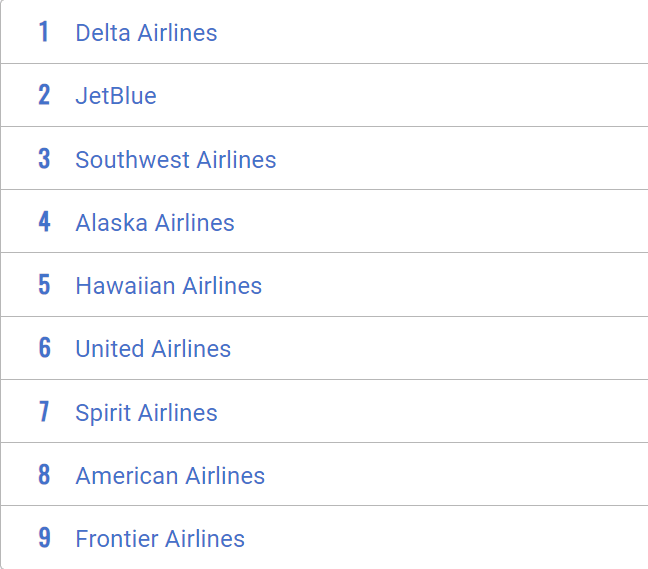The height and width of the screenshot is (569, 648).
Task: Click rank number 1 beside Delta
Action: coord(44,33)
